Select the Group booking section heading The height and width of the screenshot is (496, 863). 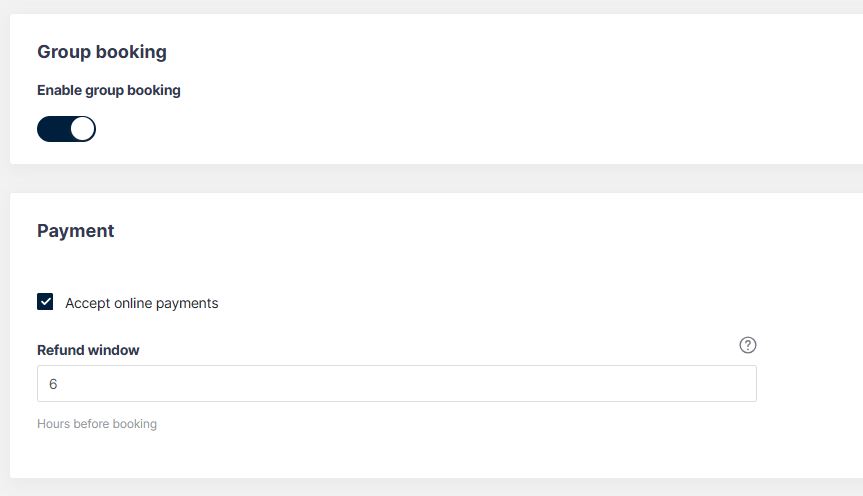(102, 52)
